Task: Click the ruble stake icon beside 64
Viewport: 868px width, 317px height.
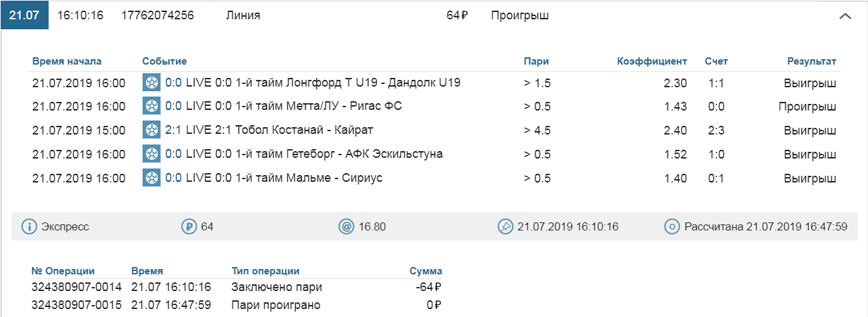Action: pyautogui.click(x=189, y=227)
